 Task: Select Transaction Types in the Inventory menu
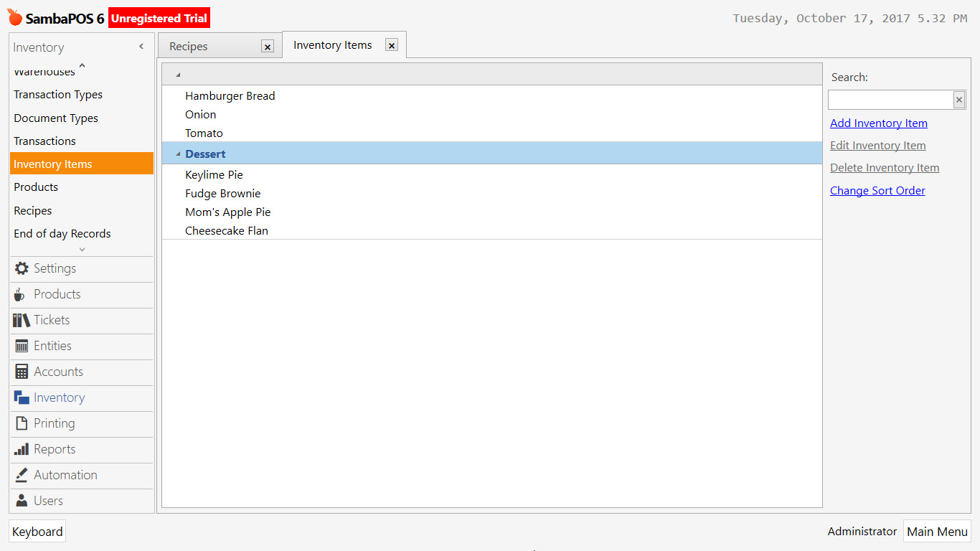click(57, 94)
